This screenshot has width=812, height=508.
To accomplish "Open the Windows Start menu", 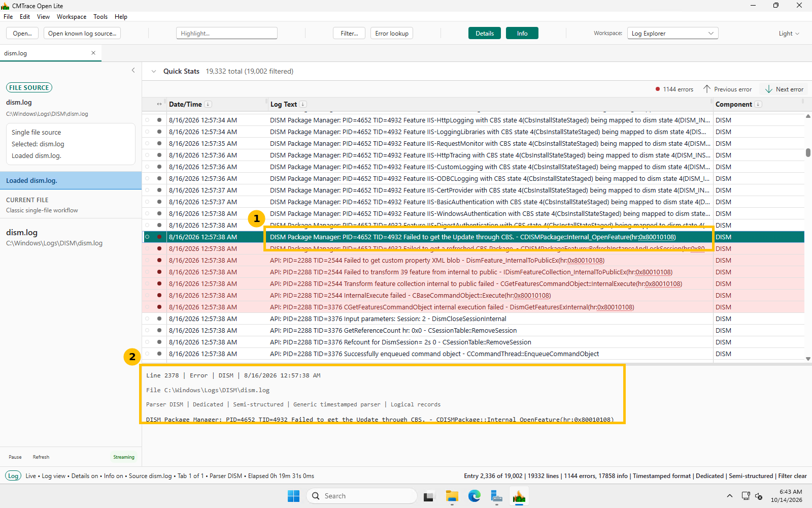I will 293,496.
